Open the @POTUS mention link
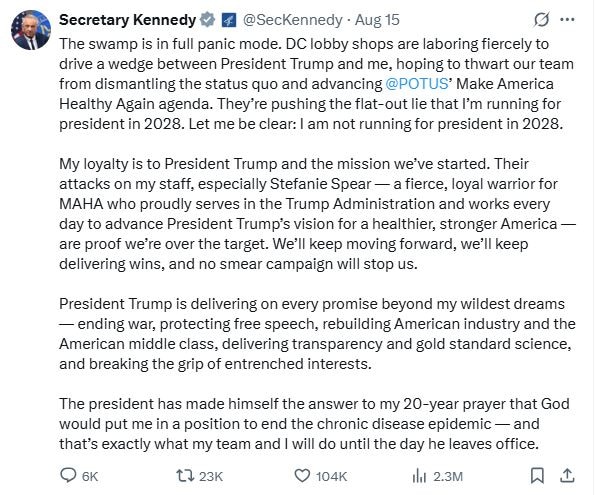Image resolution: width=595 pixels, height=495 pixels. 417,84
